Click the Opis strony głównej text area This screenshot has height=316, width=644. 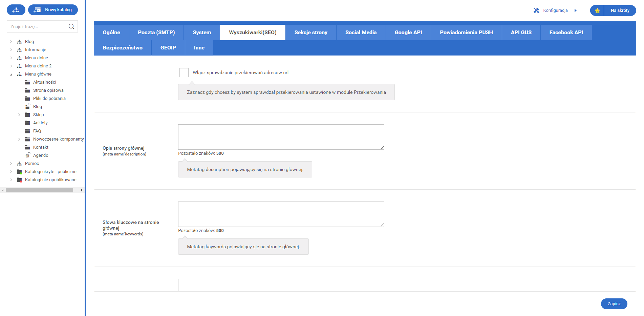(x=281, y=137)
